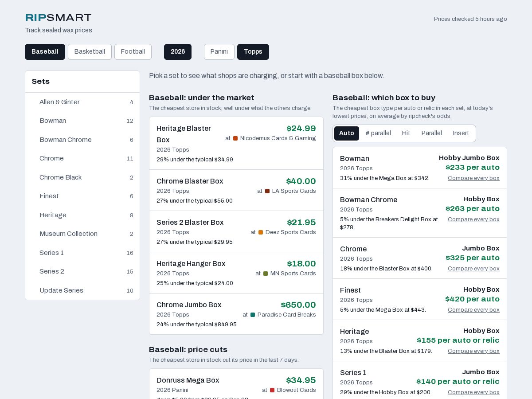
Task: Compare every box for Heritage
Action: point(473,351)
